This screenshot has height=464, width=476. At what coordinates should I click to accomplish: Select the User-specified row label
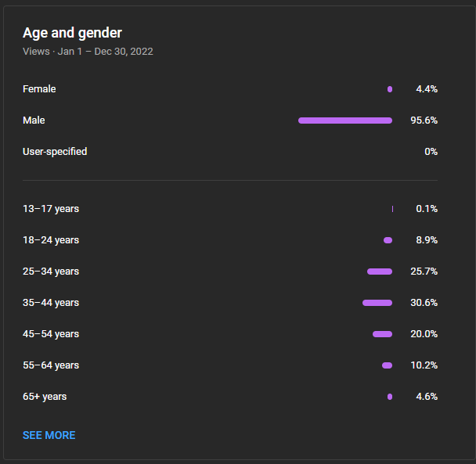pos(55,152)
